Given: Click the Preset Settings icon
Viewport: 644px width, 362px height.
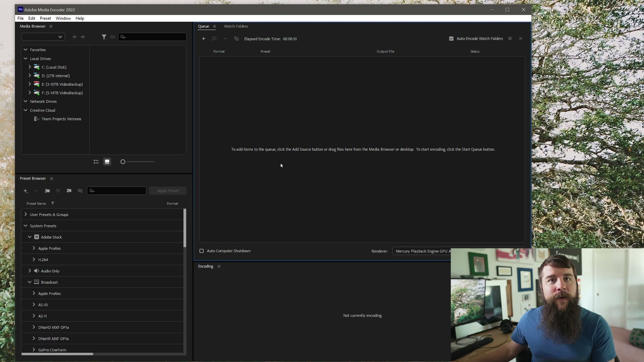Looking at the screenshot, I should [x=58, y=191].
